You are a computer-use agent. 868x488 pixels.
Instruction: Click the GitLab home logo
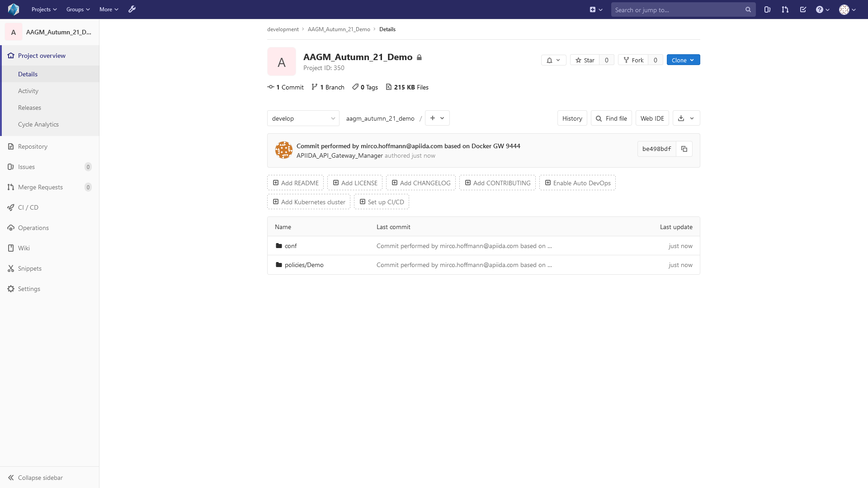[14, 9]
